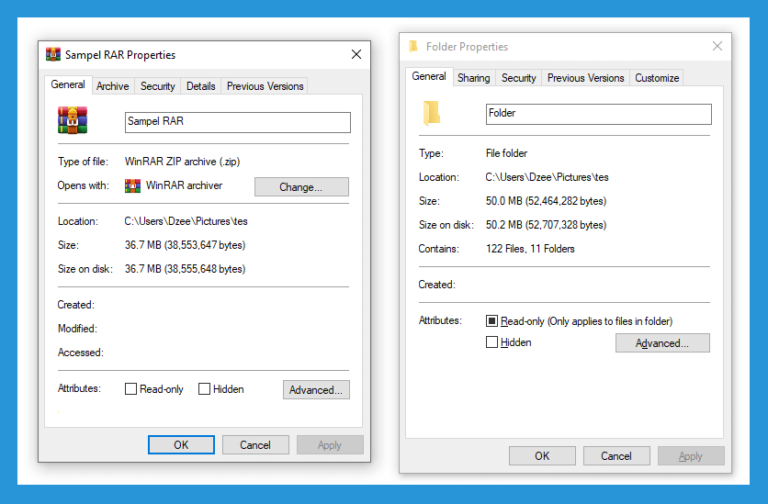The width and height of the screenshot is (768, 504).
Task: Open the Details tab
Action: pos(201,86)
